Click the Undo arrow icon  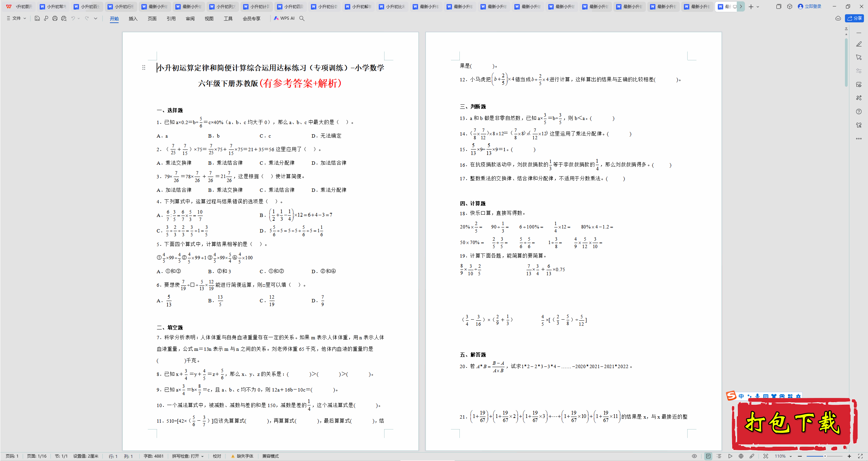(x=73, y=18)
